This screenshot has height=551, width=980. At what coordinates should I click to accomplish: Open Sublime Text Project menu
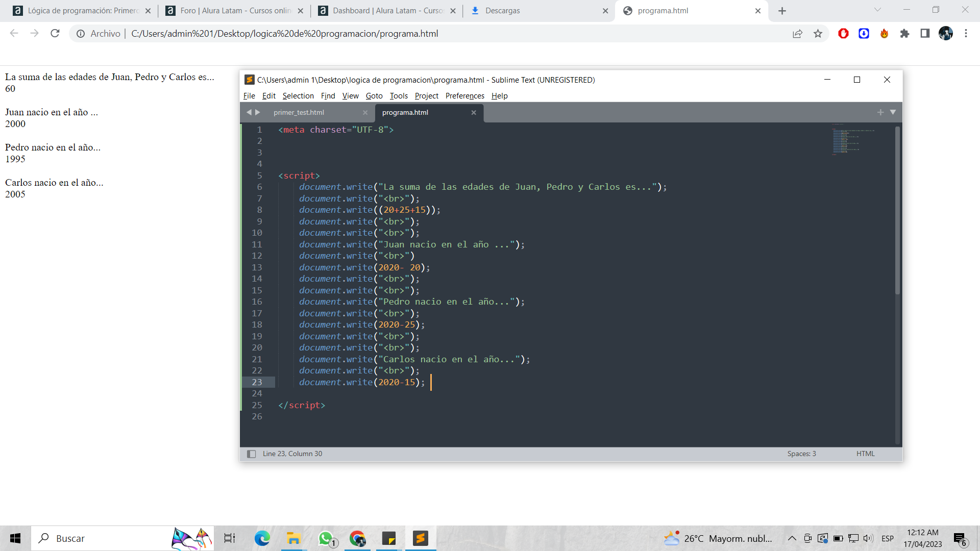click(426, 96)
